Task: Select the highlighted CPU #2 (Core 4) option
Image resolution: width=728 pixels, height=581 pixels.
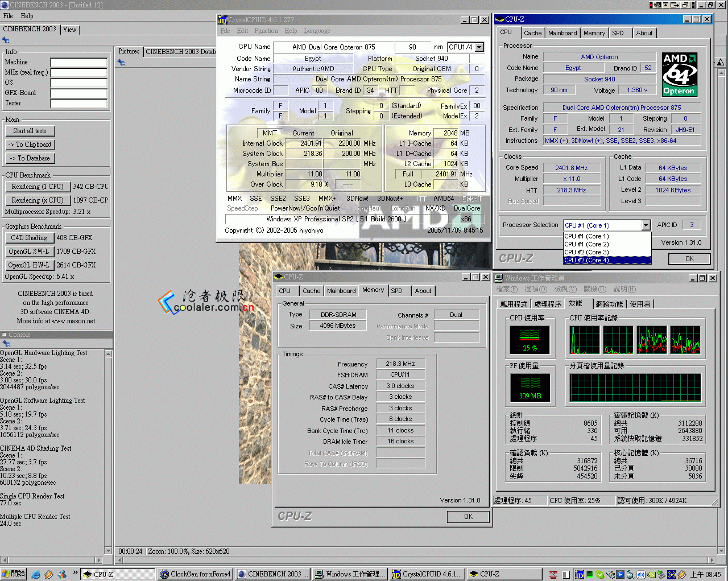Action: point(607,260)
